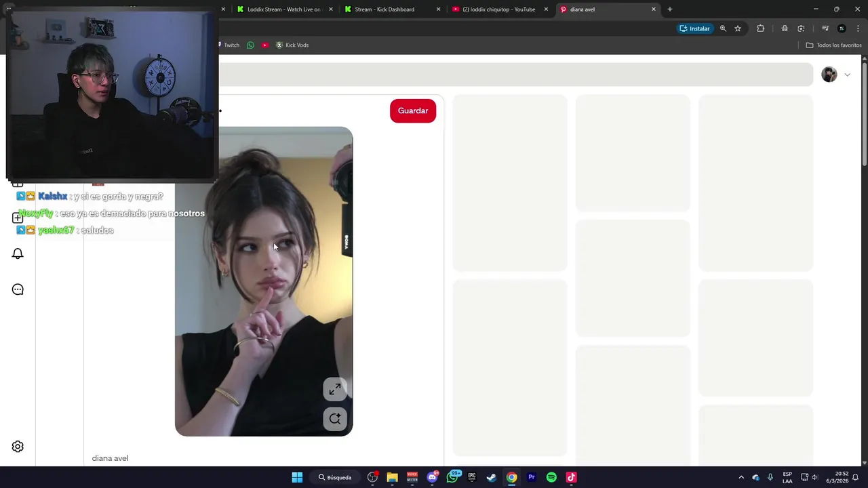
Task: Open Todos los favoritos folder
Action: click(x=833, y=45)
